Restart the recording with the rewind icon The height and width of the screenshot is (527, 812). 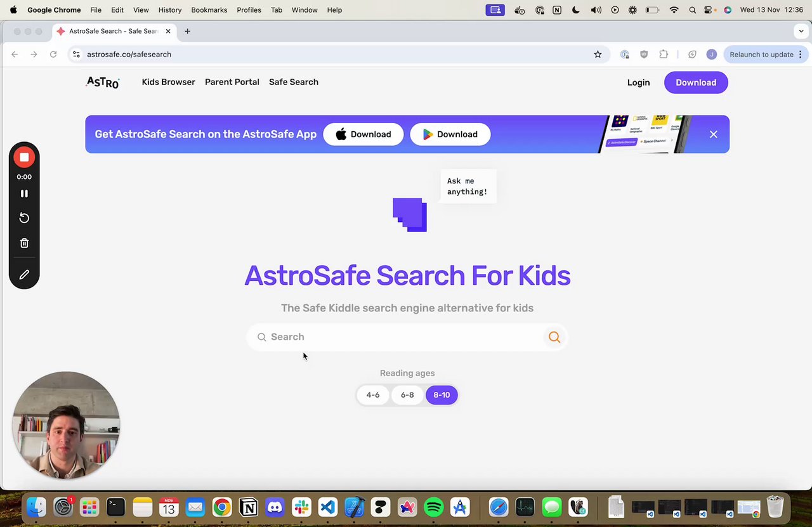click(x=24, y=218)
